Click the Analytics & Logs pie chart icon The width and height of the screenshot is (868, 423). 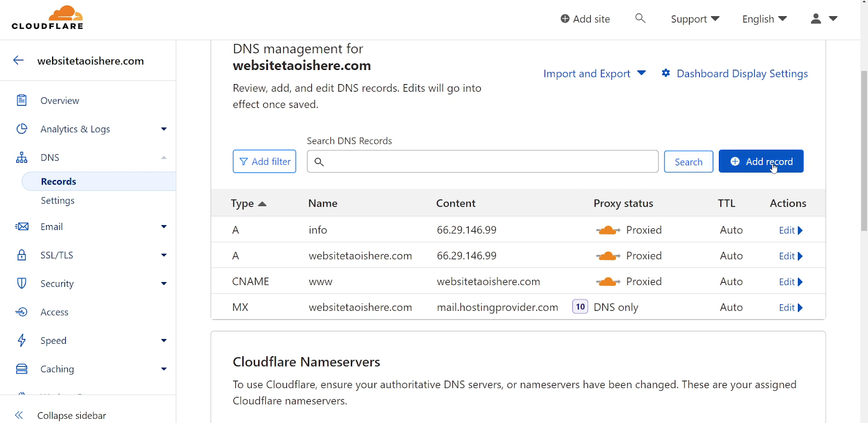22,129
